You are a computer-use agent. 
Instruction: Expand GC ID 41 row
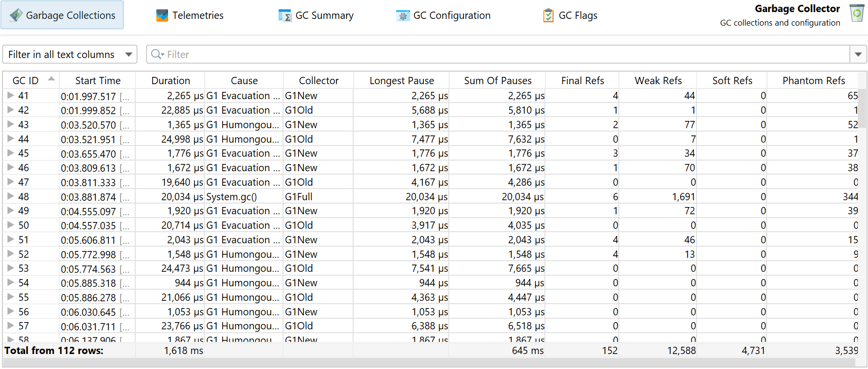click(10, 95)
